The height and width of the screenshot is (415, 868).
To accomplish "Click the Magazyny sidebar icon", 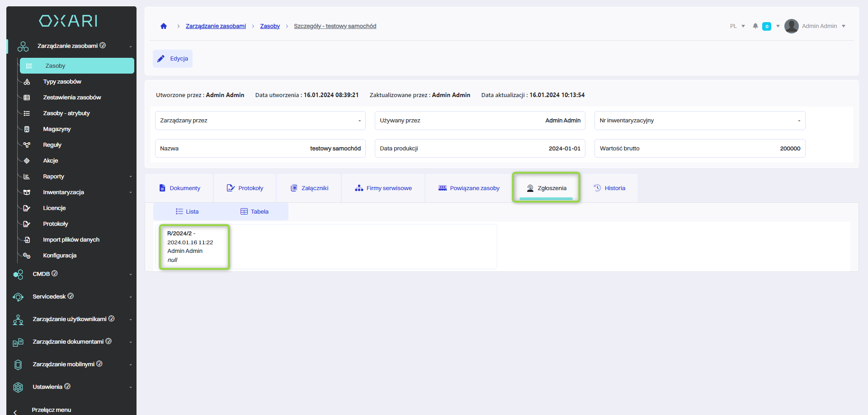I will pos(27,129).
